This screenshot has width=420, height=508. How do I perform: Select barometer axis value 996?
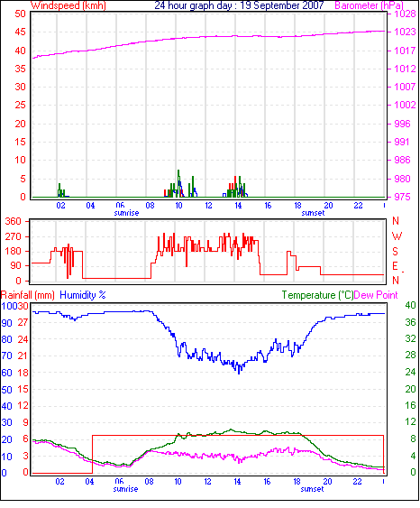402,124
